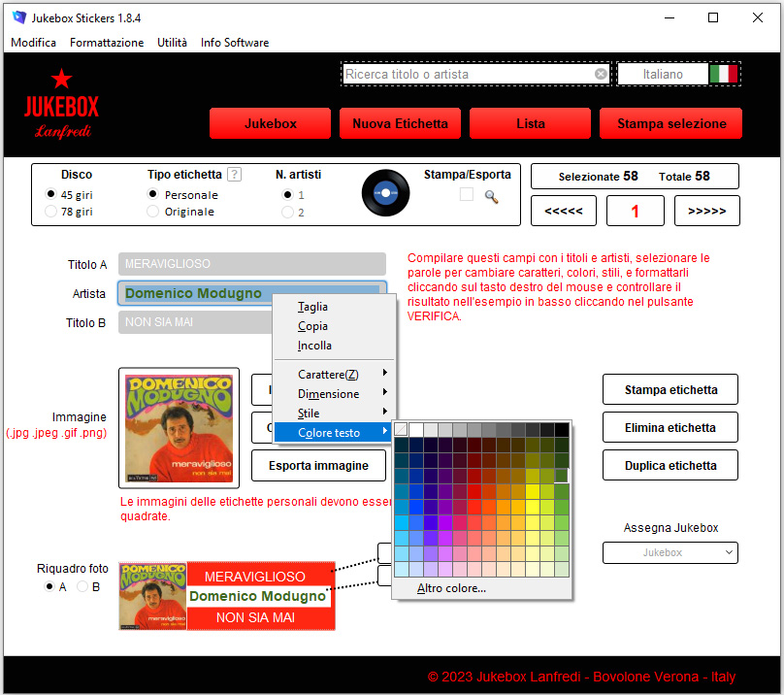Screen dimensions: 784x695
Task: Open the Lista view
Action: pyautogui.click(x=531, y=123)
